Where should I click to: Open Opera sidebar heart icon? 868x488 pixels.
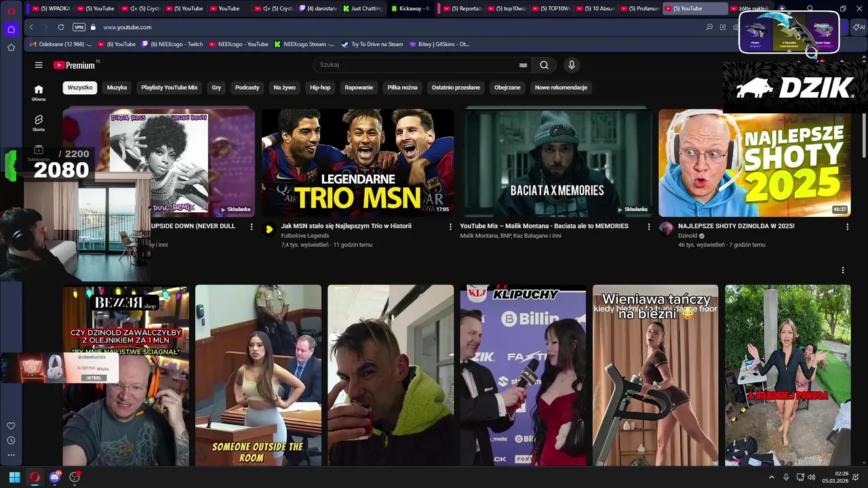click(x=11, y=426)
